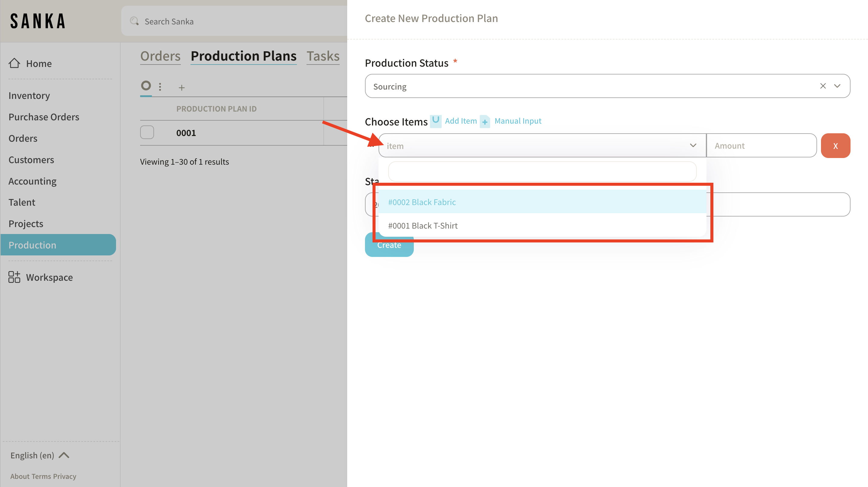Click the Home house icon

pos(14,63)
